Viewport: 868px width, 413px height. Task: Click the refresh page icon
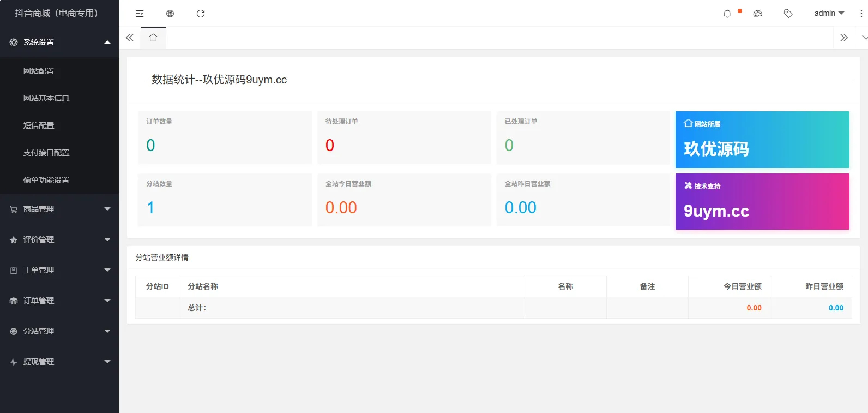(x=201, y=14)
